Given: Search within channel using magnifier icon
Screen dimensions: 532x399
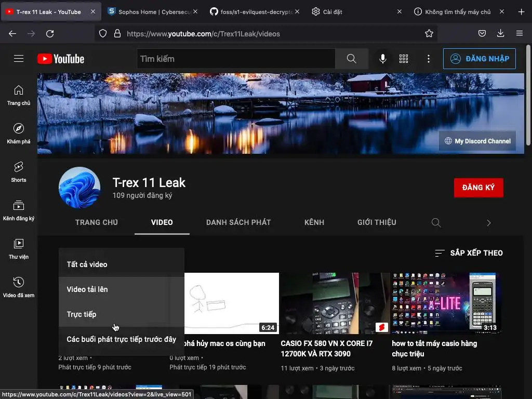Looking at the screenshot, I should 436,222.
